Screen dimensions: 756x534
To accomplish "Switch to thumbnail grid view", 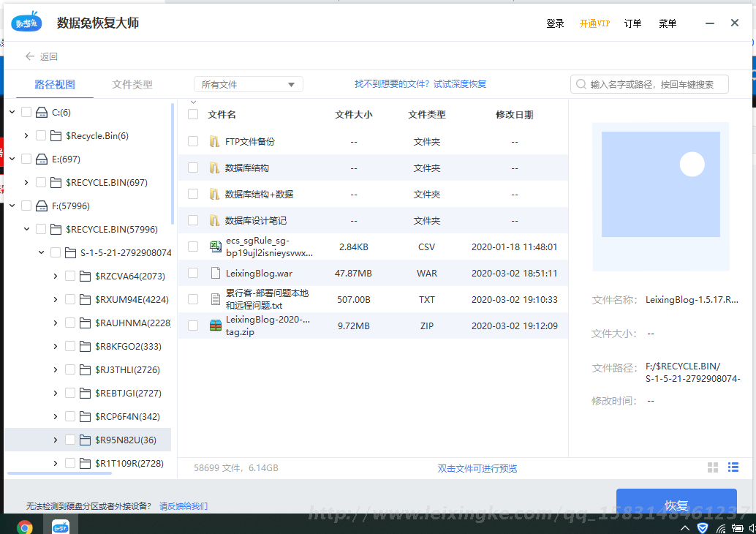I will 713,467.
